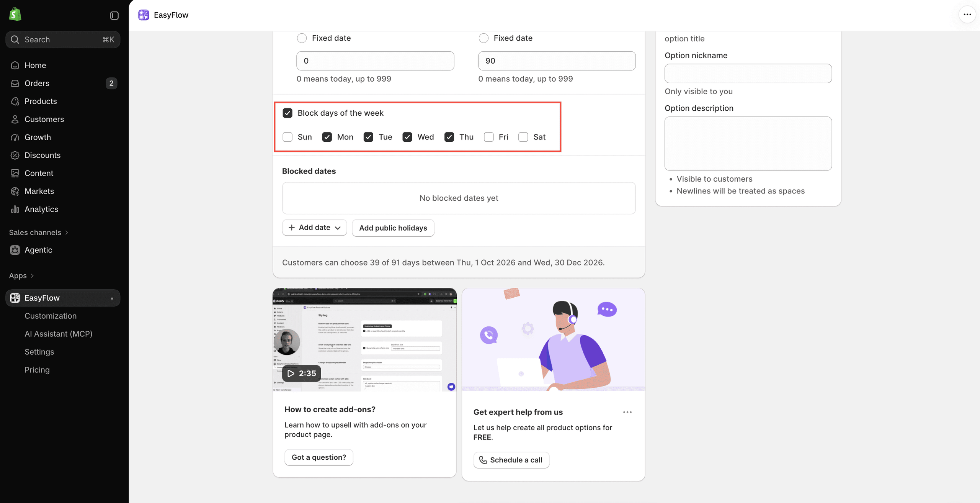Click the Search box in sidebar
980x503 pixels.
coord(63,39)
